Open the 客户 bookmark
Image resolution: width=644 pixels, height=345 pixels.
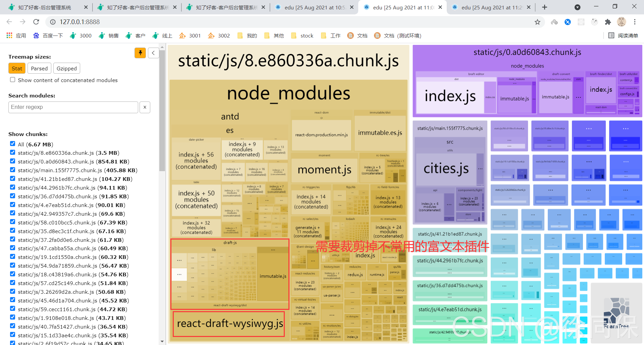click(x=136, y=36)
